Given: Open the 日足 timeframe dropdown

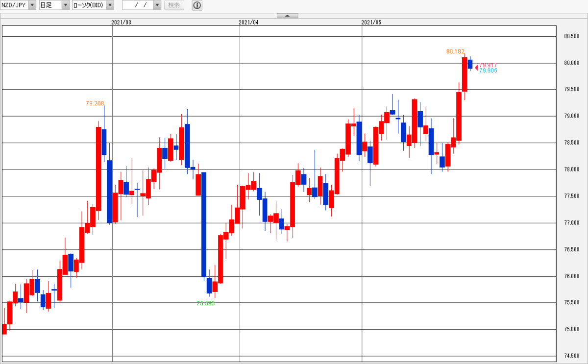Looking at the screenshot, I should [66, 5].
